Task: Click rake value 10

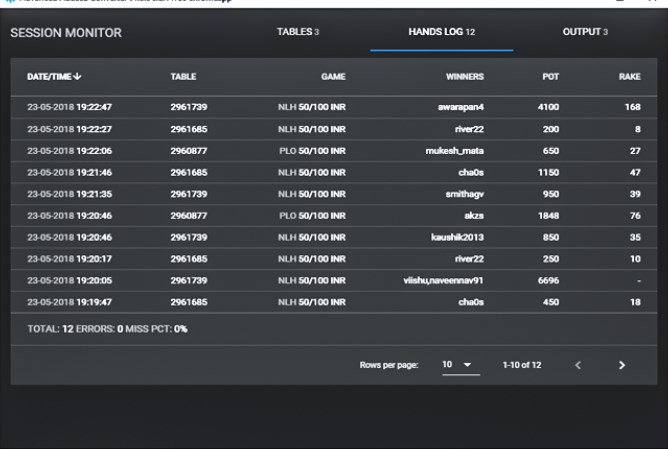Action: tap(635, 259)
